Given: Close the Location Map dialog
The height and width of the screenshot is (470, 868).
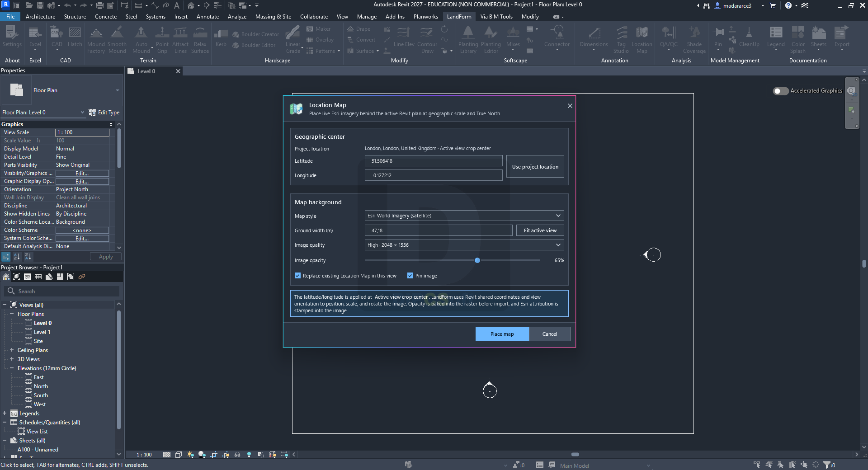Looking at the screenshot, I should pyautogui.click(x=570, y=106).
